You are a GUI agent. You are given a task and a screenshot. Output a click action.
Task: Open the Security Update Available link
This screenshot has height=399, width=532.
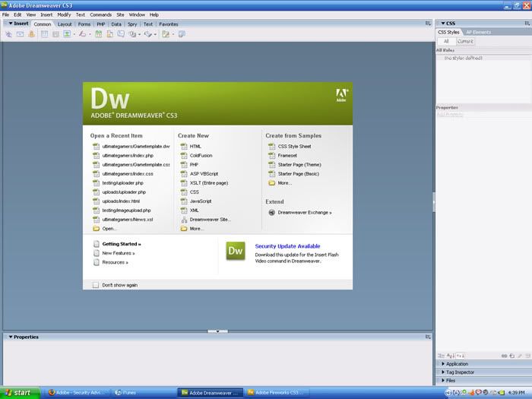pyautogui.click(x=287, y=246)
